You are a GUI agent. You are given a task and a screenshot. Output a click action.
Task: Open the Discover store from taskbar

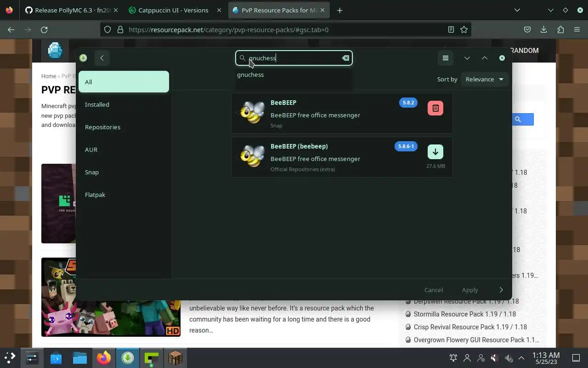tap(56, 357)
